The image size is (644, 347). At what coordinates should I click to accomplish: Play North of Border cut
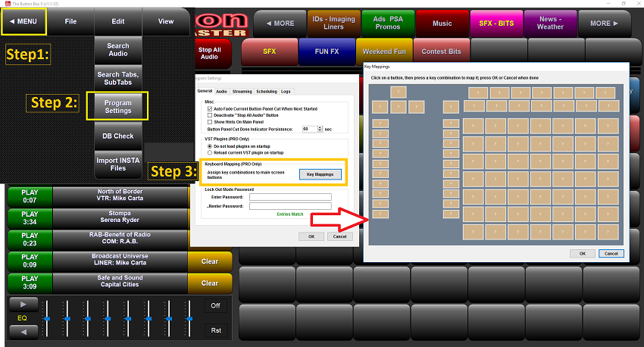pyautogui.click(x=30, y=196)
